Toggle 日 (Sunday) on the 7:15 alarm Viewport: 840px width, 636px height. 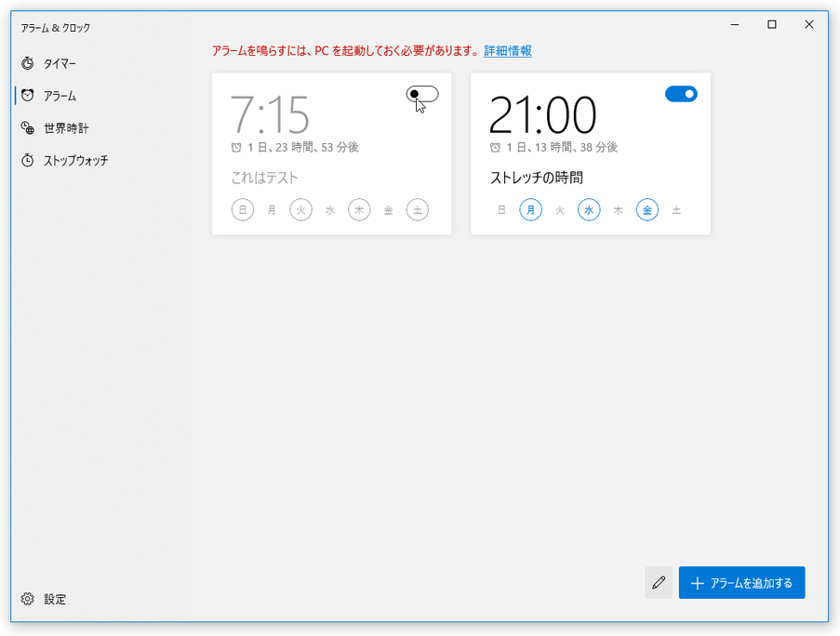[243, 210]
